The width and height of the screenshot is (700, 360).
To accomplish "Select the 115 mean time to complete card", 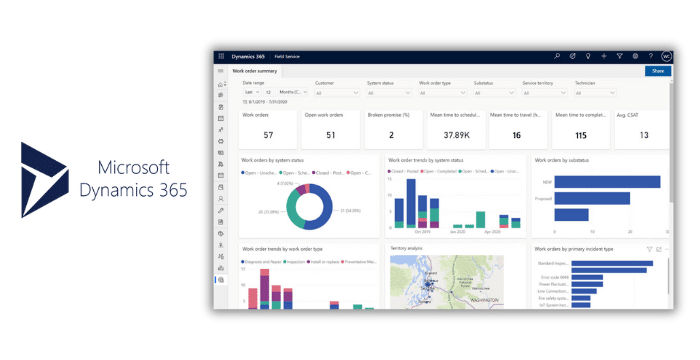I will [581, 130].
